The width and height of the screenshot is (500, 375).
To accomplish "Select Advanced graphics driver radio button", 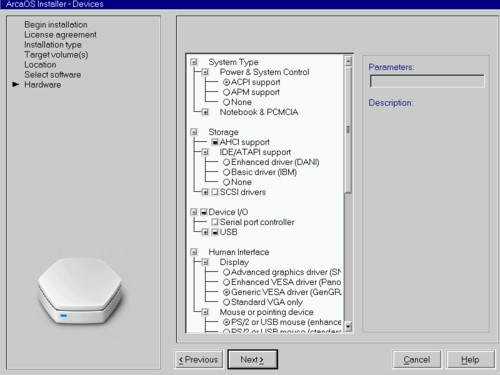I will point(226,272).
